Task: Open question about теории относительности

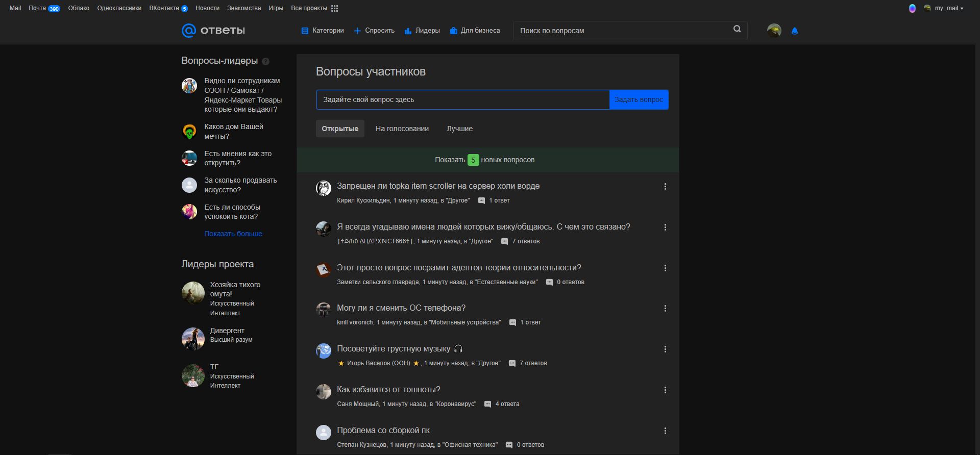Action: pos(459,268)
